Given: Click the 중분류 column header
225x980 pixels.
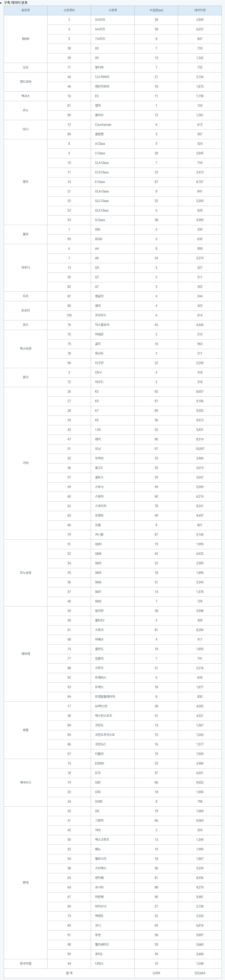Looking at the screenshot, I should pos(25,10).
